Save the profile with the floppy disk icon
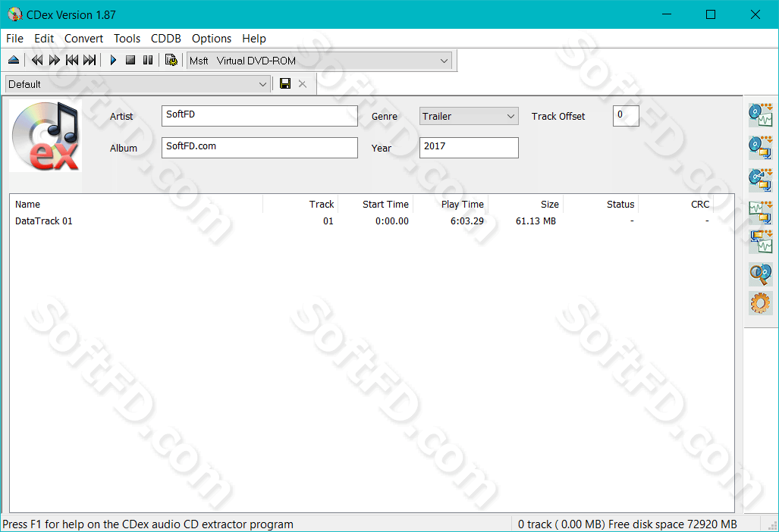This screenshot has width=779, height=532. pyautogui.click(x=285, y=83)
